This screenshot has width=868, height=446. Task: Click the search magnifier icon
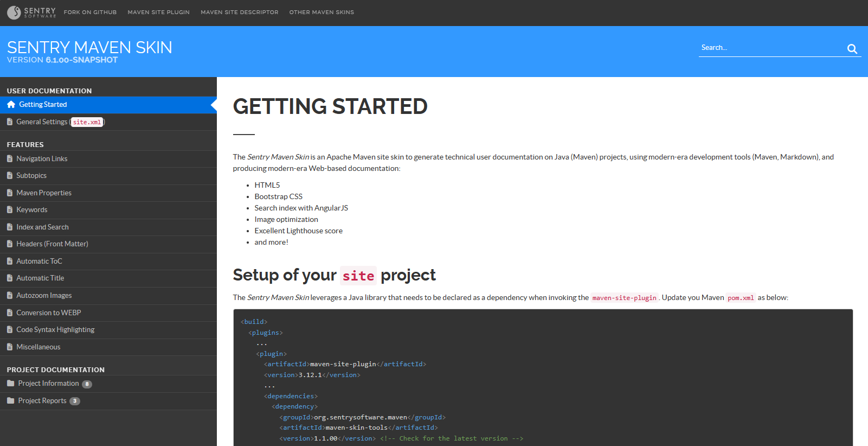click(x=852, y=49)
